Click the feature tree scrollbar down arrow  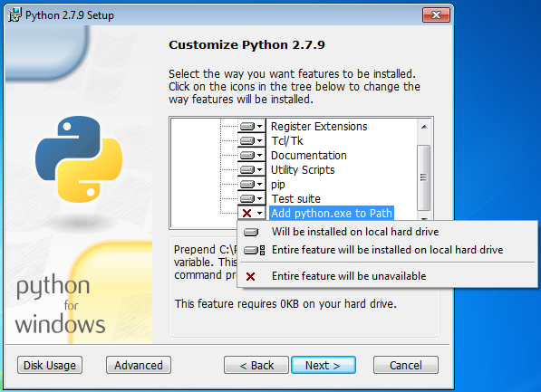[x=424, y=219]
